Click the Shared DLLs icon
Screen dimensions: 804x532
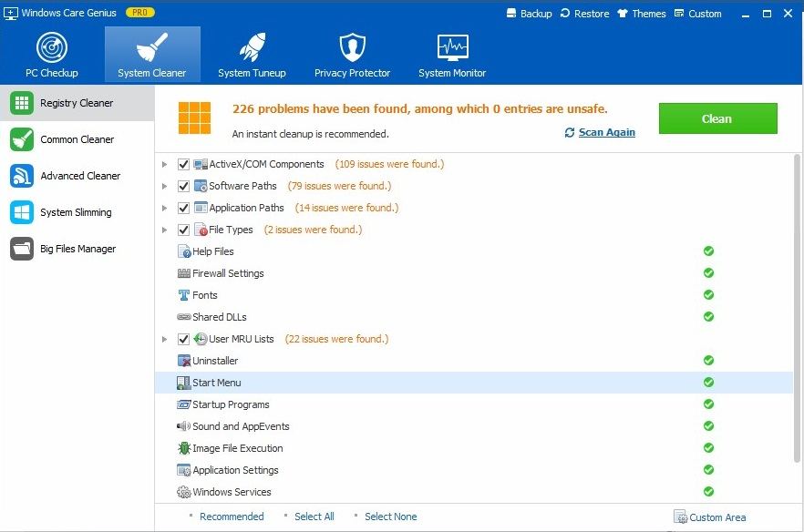coord(184,317)
